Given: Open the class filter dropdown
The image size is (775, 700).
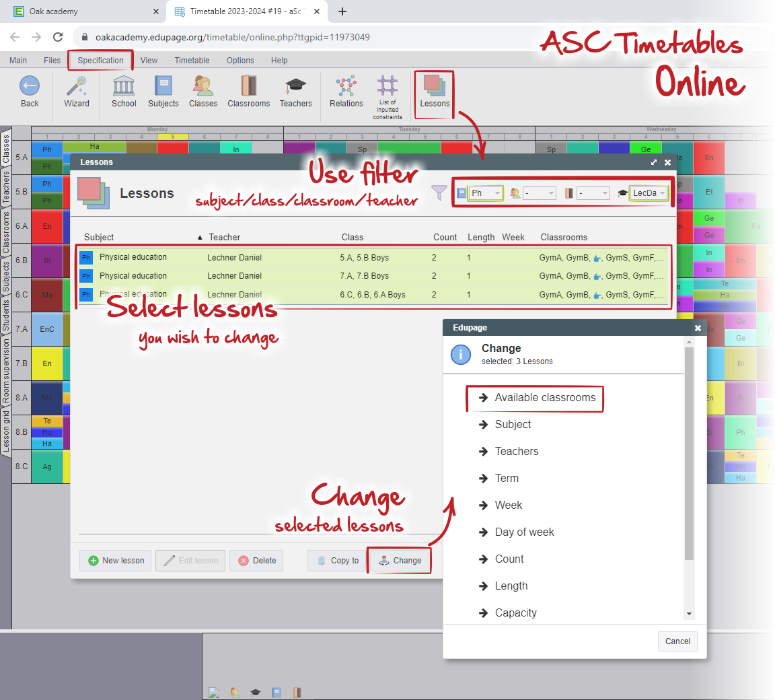Looking at the screenshot, I should coord(540,193).
